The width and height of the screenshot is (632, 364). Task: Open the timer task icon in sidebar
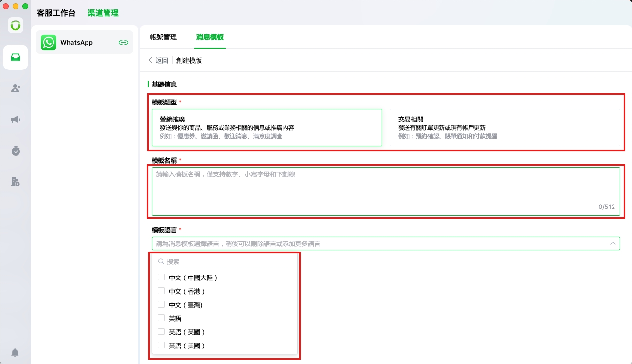coord(16,151)
